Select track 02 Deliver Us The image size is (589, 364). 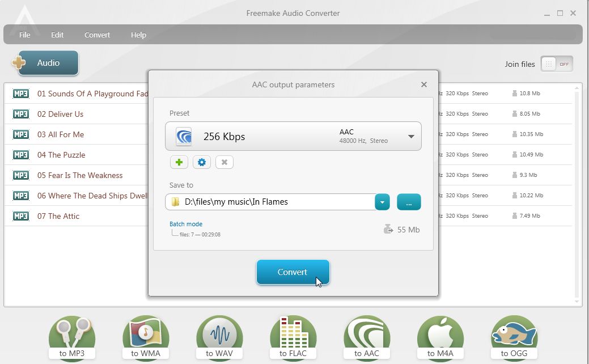point(60,114)
